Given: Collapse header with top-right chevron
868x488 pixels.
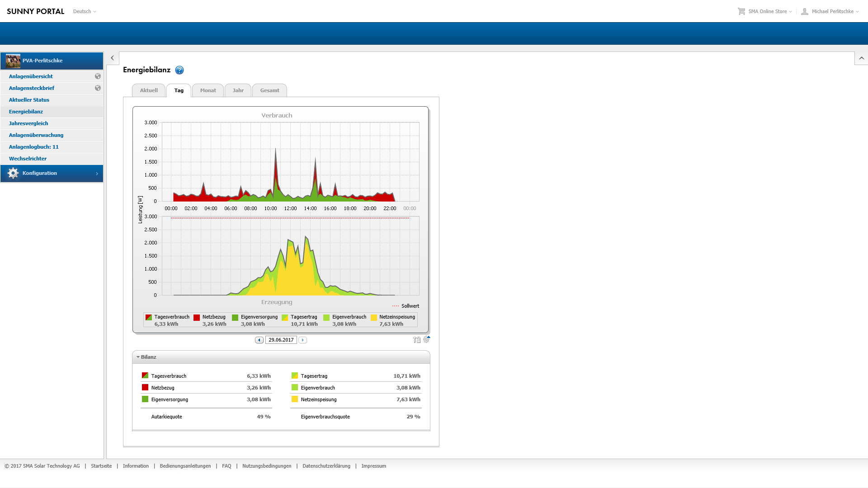Looking at the screenshot, I should (861, 58).
